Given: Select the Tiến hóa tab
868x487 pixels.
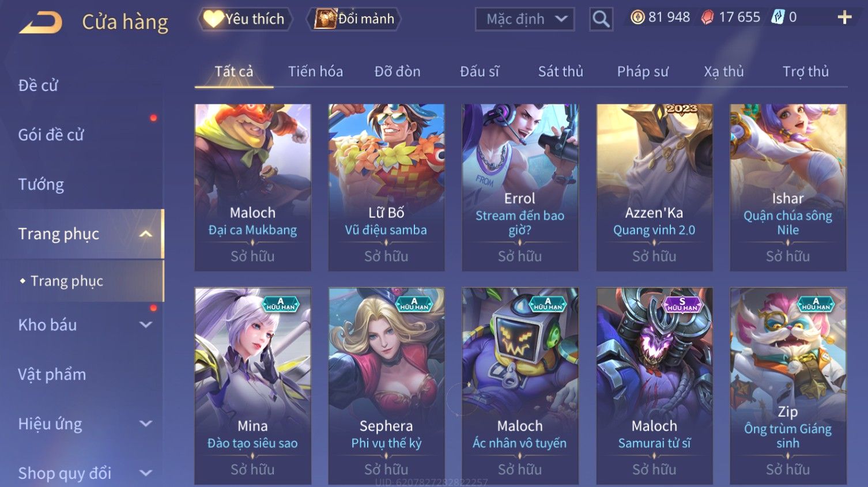Looking at the screenshot, I should pyautogui.click(x=315, y=71).
